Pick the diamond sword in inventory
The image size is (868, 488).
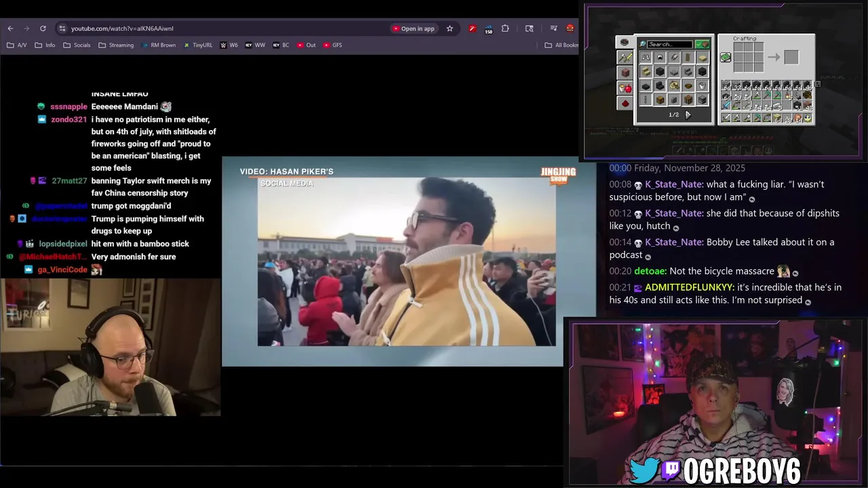click(726, 106)
